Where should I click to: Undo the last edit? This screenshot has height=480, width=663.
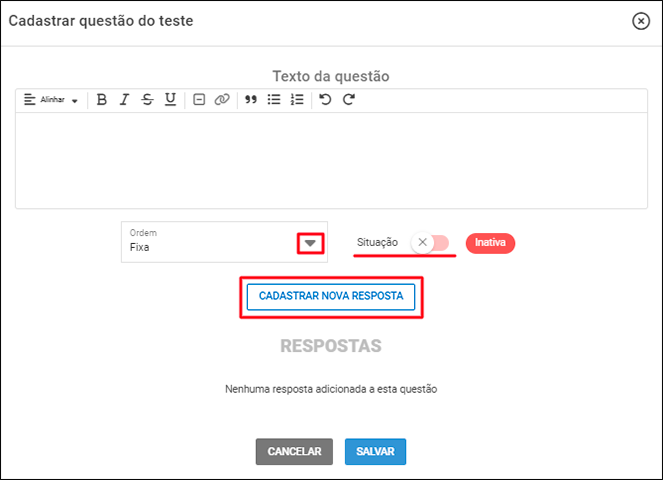(x=325, y=100)
